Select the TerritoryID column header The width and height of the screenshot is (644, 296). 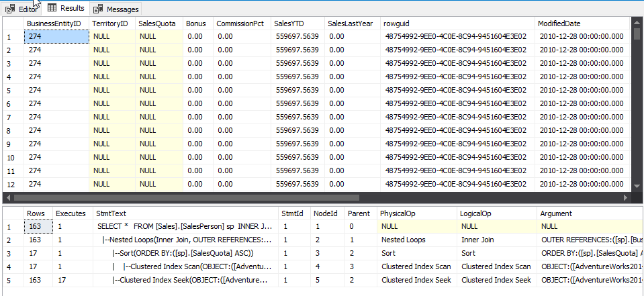[112, 23]
